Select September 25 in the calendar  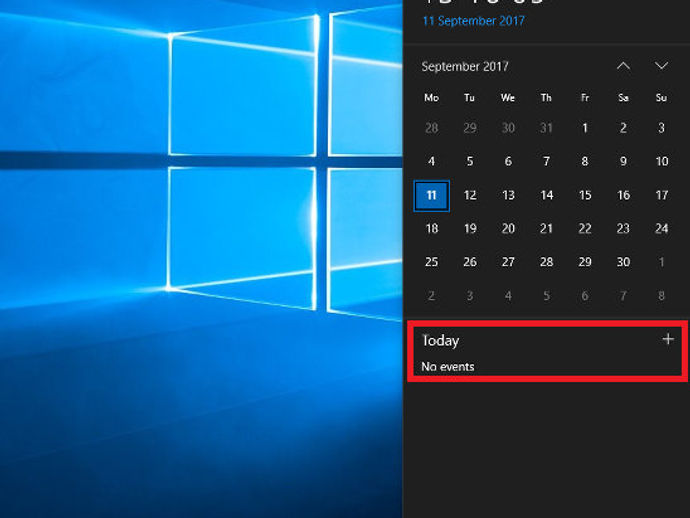click(x=432, y=262)
